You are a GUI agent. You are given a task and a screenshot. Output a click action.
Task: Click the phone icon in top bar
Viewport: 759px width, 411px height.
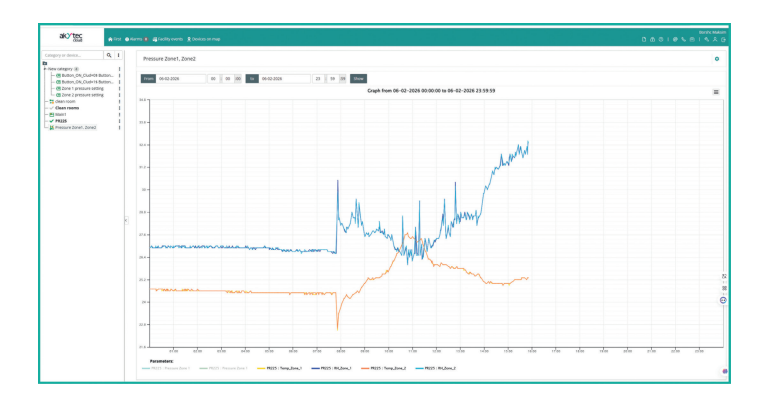(683, 40)
